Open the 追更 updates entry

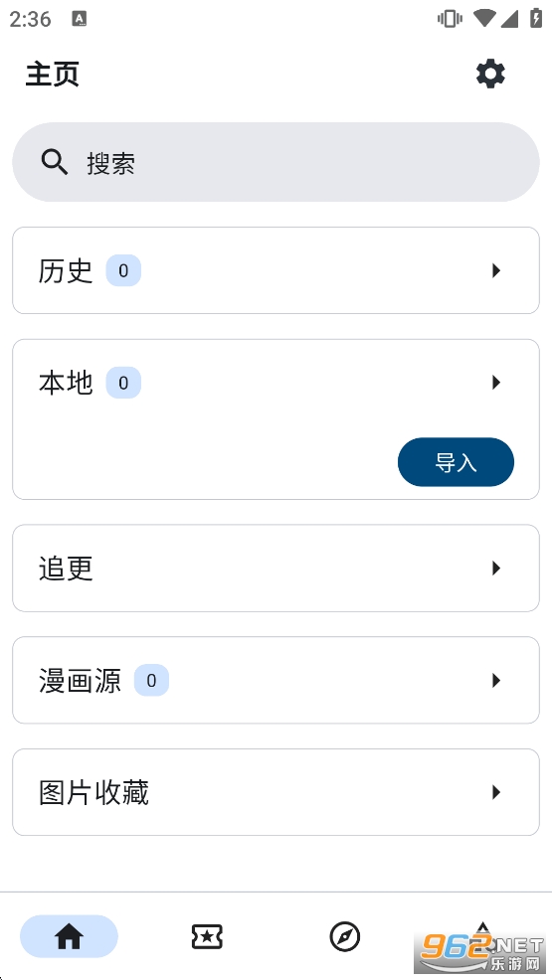[x=276, y=569]
